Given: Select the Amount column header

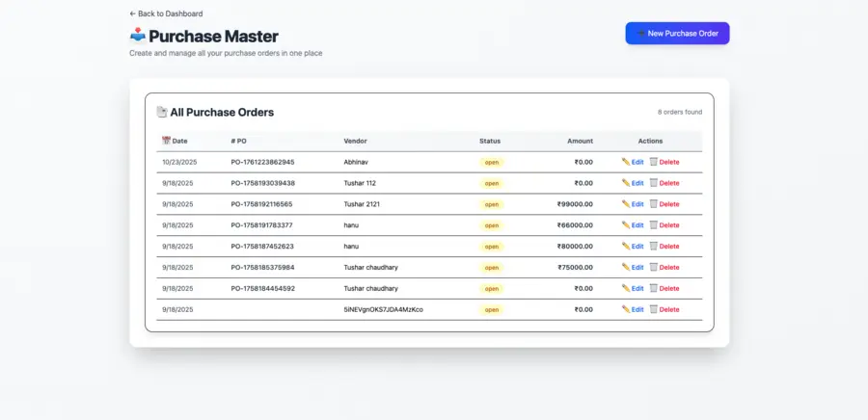Looking at the screenshot, I should tap(580, 141).
